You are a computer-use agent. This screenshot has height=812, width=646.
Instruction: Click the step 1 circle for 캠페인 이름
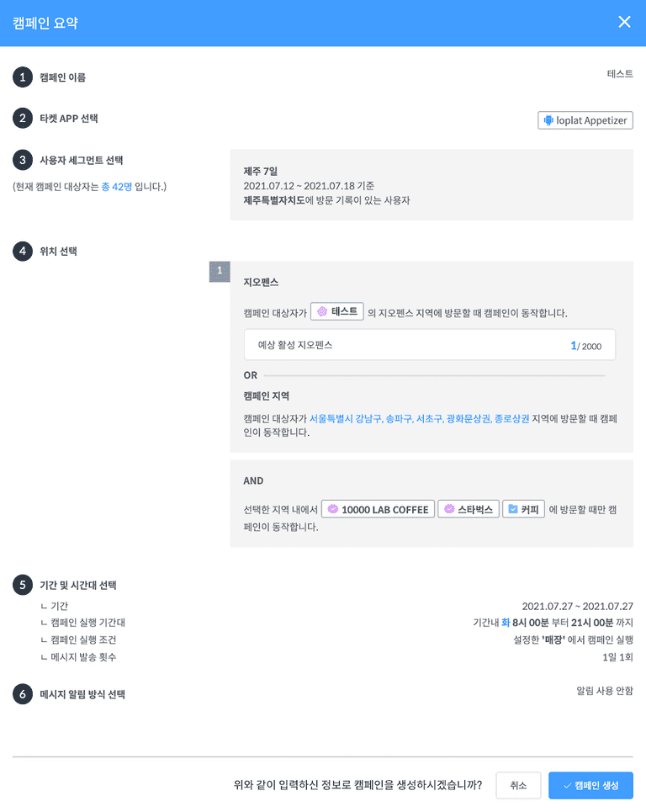coord(22,77)
